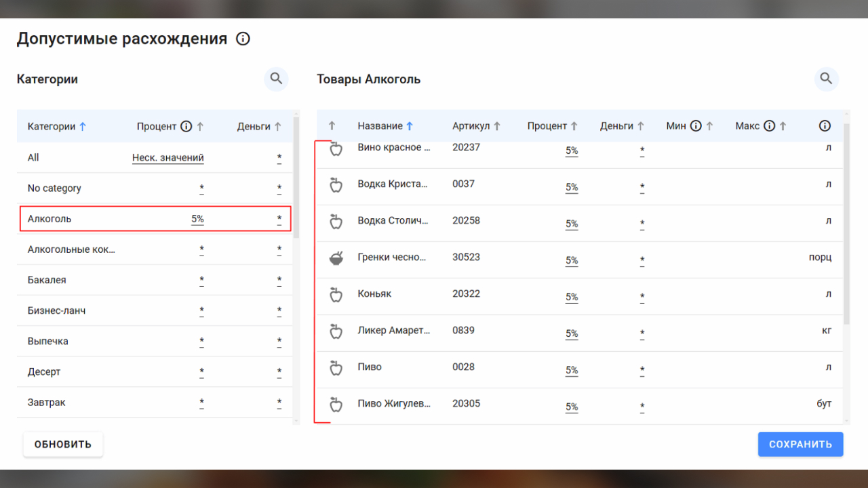Sort products by Название column
Image resolution: width=868 pixels, height=488 pixels.
385,125
